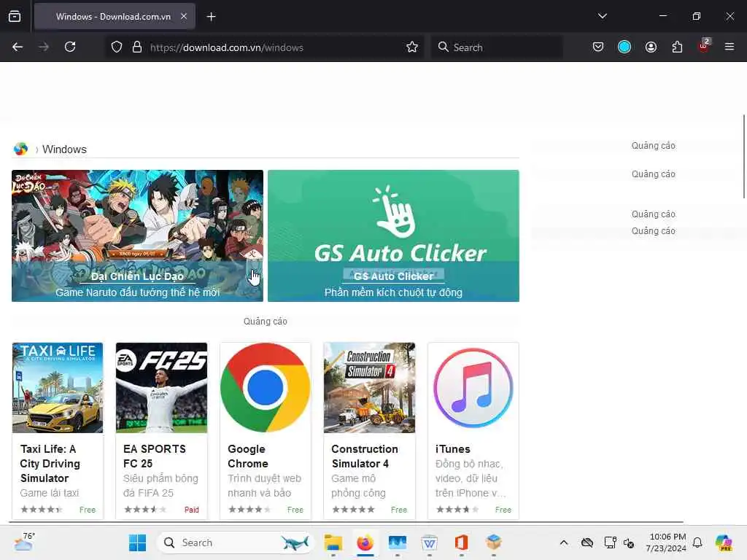Click the display network tray icon
This screenshot has height=560, width=747.
[610, 542]
